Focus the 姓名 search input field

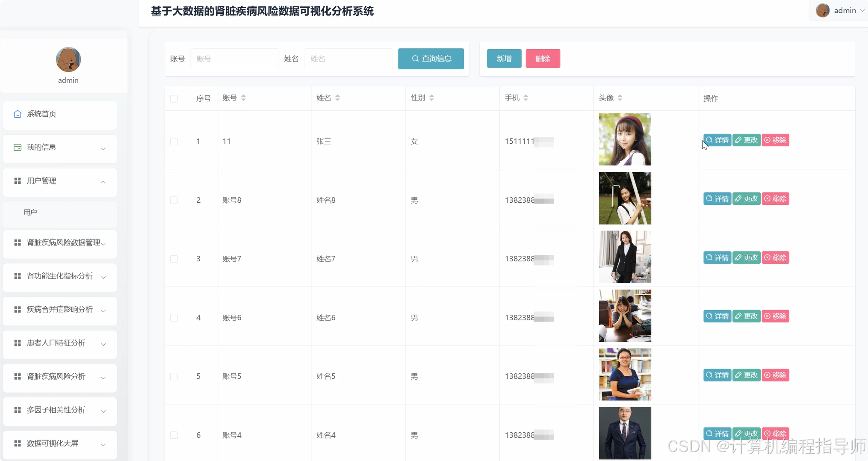[x=348, y=59]
